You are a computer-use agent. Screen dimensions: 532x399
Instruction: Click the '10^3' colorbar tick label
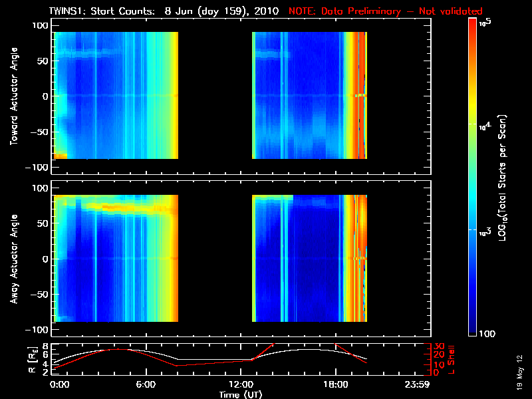coord(485,232)
